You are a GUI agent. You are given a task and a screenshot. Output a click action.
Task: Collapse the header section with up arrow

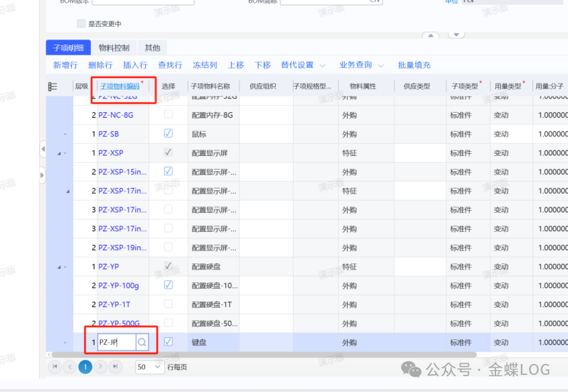tap(430, 35)
